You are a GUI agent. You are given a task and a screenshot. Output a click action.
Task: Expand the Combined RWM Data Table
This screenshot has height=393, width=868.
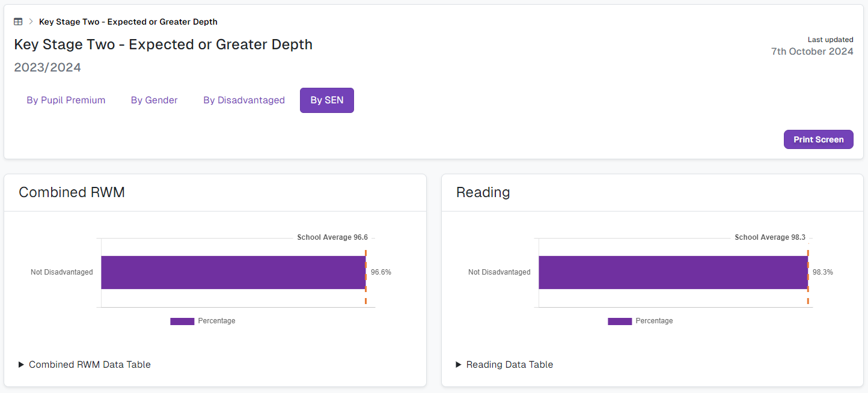tap(89, 364)
